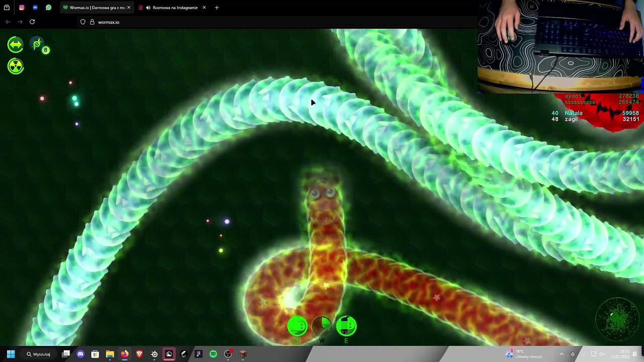644x362 pixels.
Task: Open the pinned Instagram tab
Action: 22,8
